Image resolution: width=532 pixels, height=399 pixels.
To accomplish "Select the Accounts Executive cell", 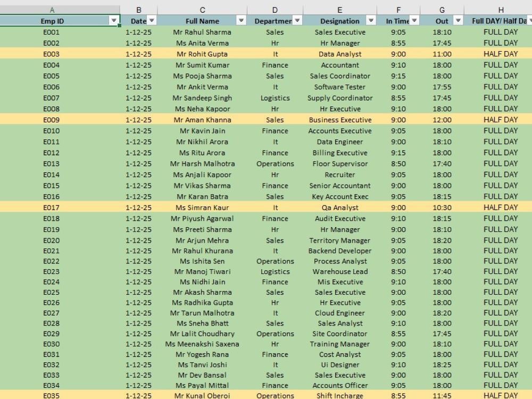I will click(339, 131).
